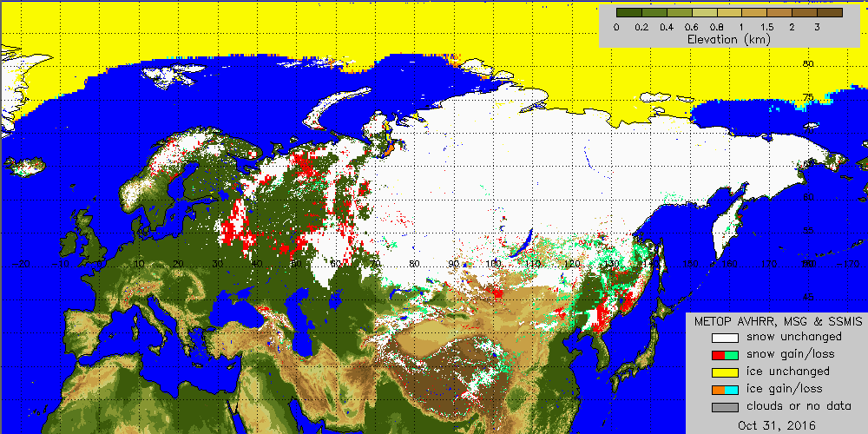Click the 2 km brown elevation swatch
The image size is (868, 434).
click(x=805, y=13)
